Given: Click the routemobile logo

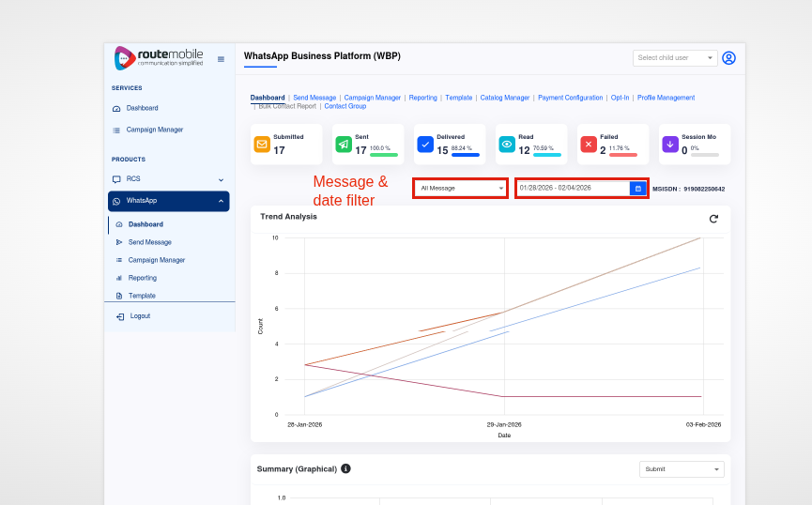Looking at the screenshot, I should point(159,57).
